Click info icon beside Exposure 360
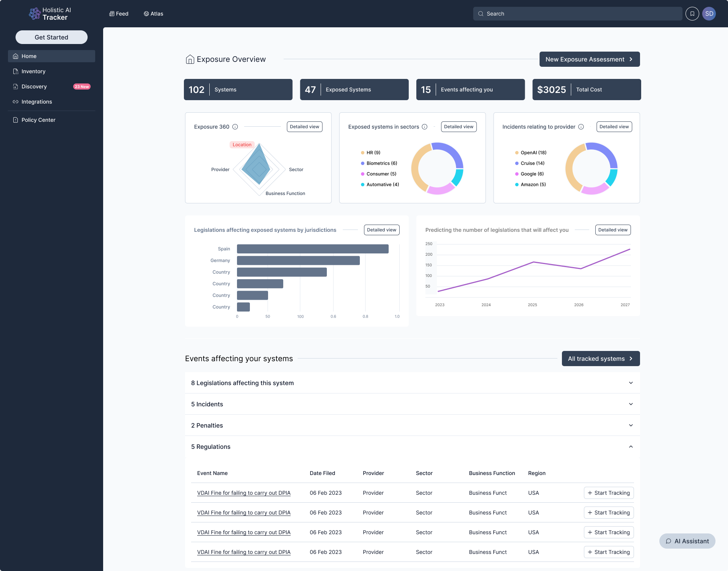The height and width of the screenshot is (571, 728). [235, 127]
